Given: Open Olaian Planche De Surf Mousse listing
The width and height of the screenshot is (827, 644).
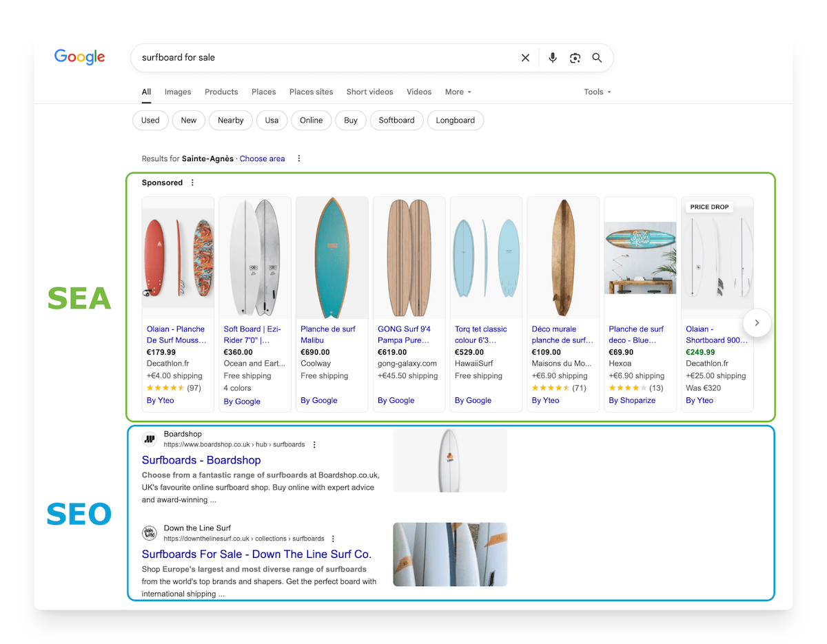Looking at the screenshot, I should point(176,334).
